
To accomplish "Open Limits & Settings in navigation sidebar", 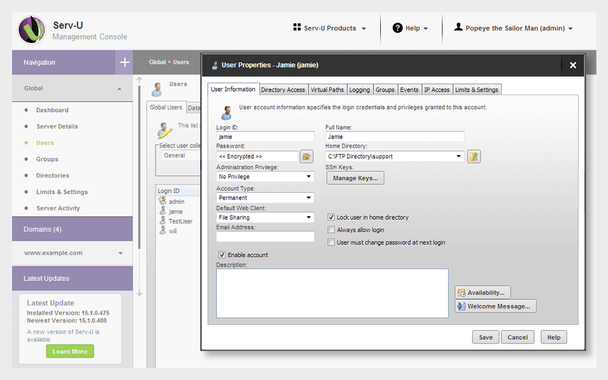I will pos(62,192).
